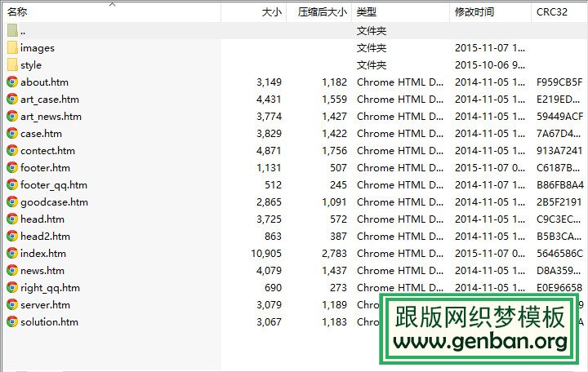Select the Chrome icon for solution.htm
This screenshot has width=588, height=372.
point(12,321)
